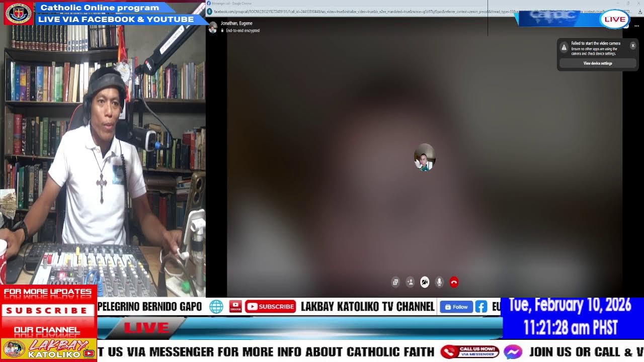644x362 pixels.
Task: Click 'LIVE VIA FACEBOOK & YOUTUBE' banner text
Action: [116, 19]
